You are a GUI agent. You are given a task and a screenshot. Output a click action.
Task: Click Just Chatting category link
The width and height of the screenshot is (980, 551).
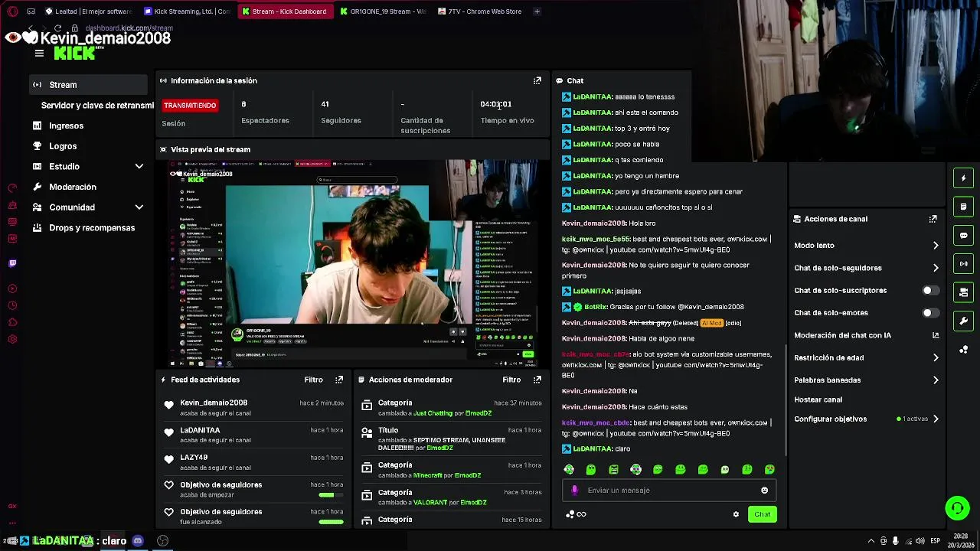click(433, 413)
